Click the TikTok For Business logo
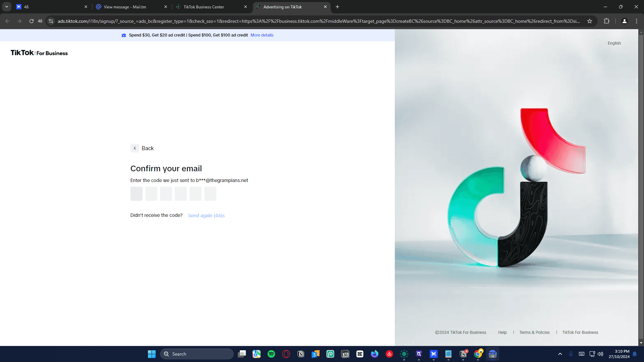 point(39,53)
